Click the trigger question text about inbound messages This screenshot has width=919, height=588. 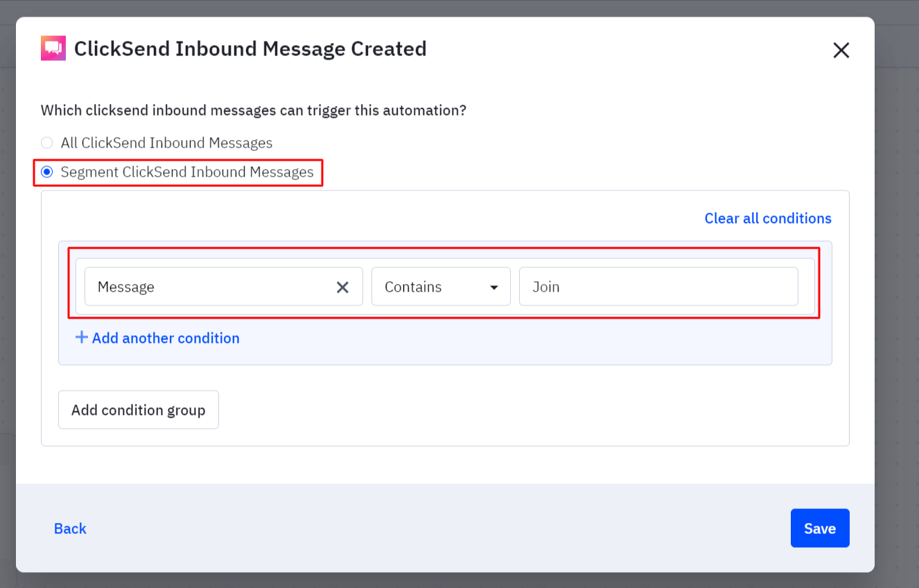(x=254, y=110)
